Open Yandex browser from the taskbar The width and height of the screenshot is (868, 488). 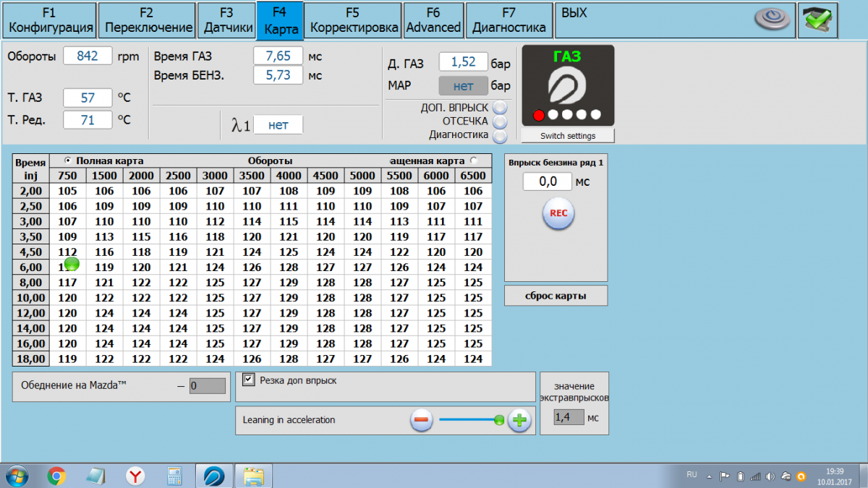tap(135, 476)
